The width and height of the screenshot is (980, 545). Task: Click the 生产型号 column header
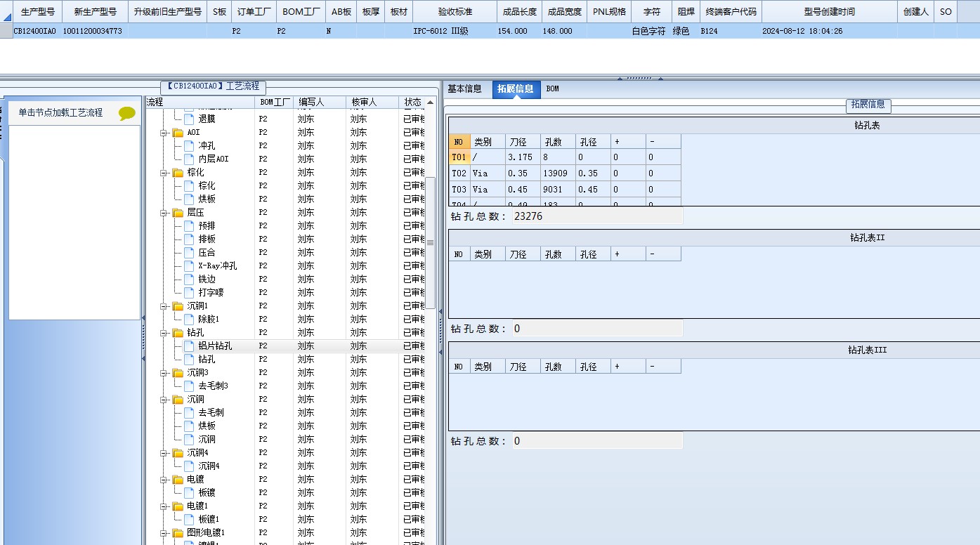click(38, 12)
